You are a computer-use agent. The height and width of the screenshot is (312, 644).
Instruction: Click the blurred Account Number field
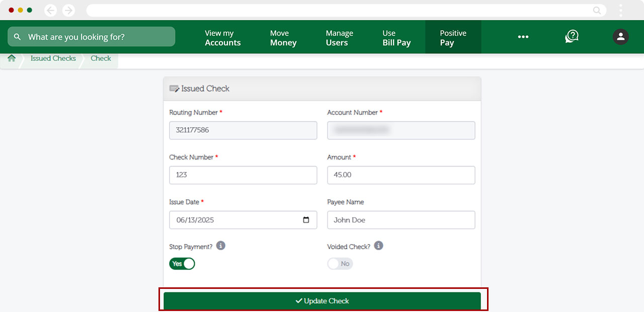click(401, 130)
